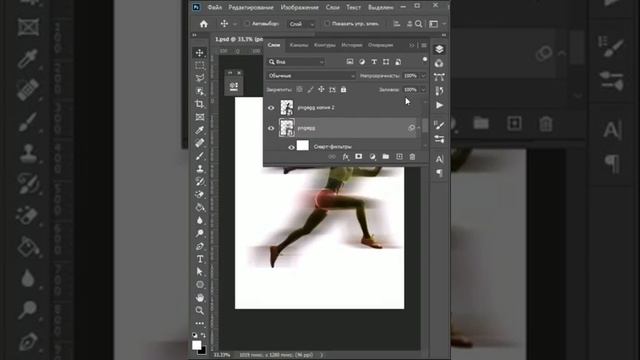640x360 pixels.
Task: Open the Изображение menu
Action: tap(299, 7)
